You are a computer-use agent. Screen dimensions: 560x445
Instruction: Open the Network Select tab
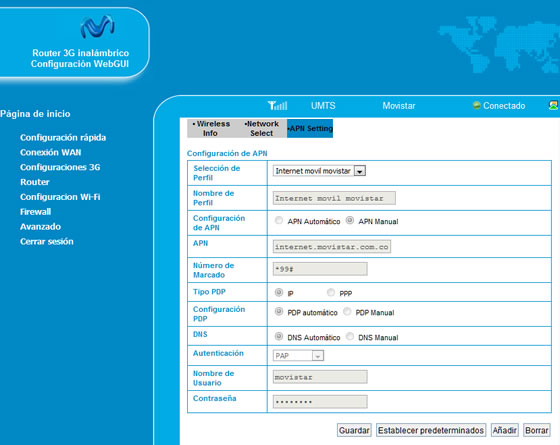coord(261,128)
